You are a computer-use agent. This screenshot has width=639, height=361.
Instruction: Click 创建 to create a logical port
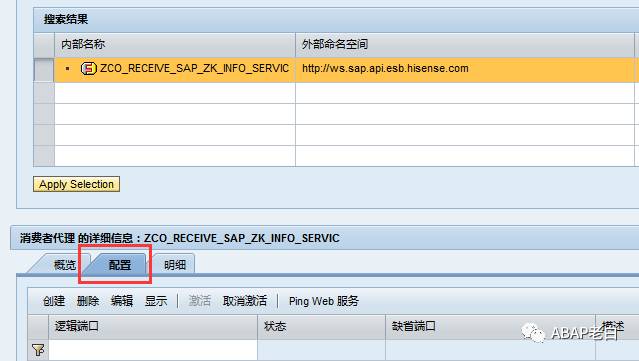54,301
